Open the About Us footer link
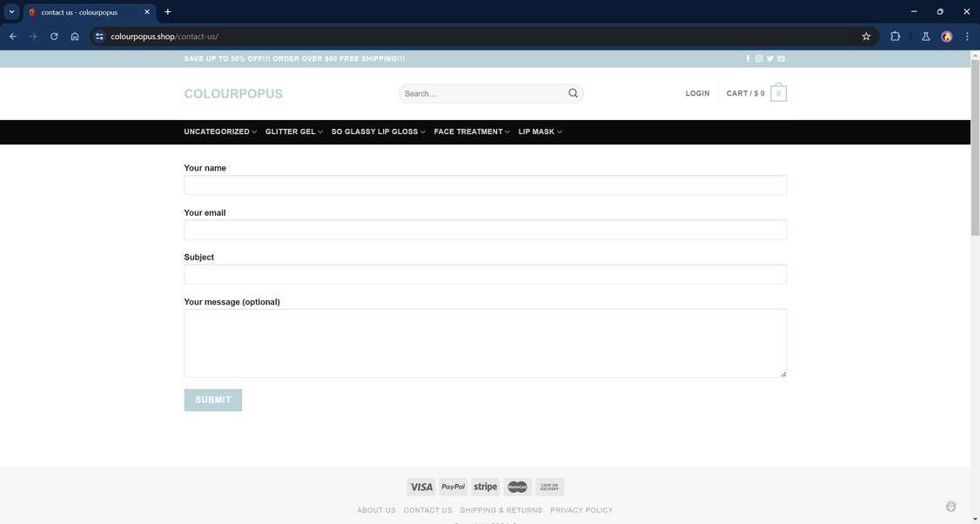The image size is (980, 524). (x=376, y=510)
